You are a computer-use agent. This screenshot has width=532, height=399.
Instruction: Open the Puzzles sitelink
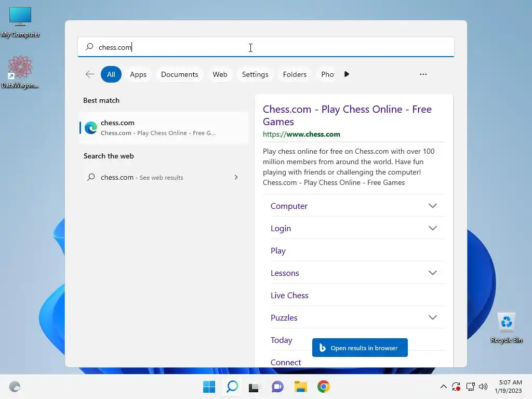click(x=284, y=318)
